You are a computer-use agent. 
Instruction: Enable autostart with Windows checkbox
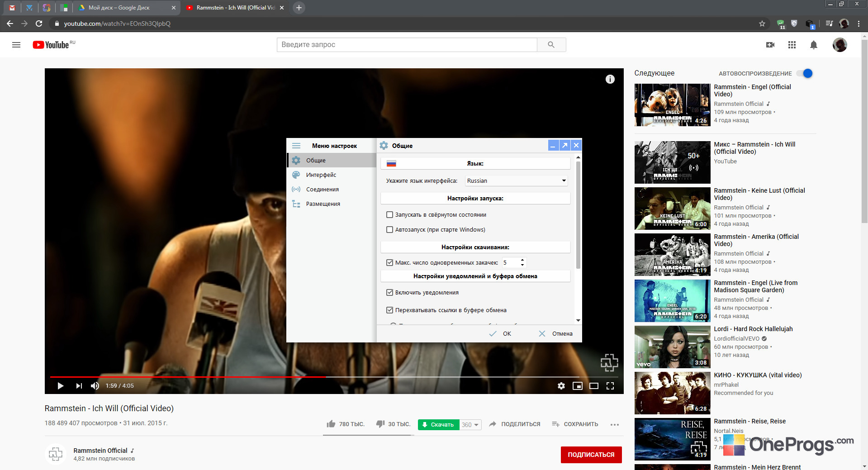click(x=389, y=230)
